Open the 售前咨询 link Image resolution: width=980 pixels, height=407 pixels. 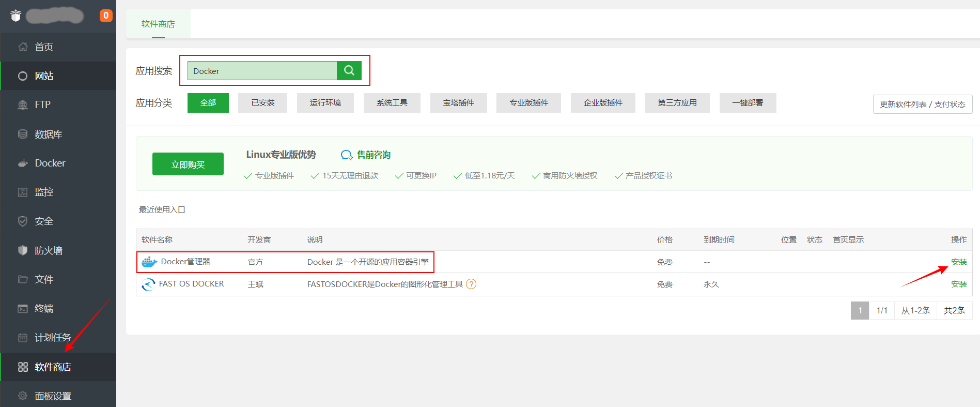tap(374, 155)
